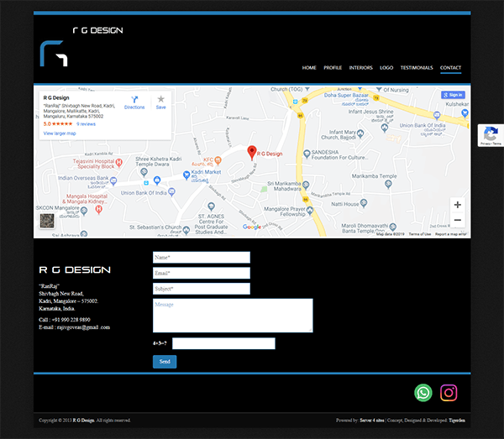The width and height of the screenshot is (504, 439).
Task: Click the 4+3=? captcha answer field
Action: point(223,343)
